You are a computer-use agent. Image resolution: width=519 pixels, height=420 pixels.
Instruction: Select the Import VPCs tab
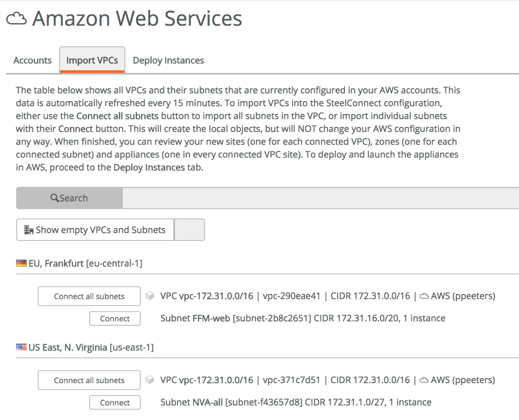(92, 61)
